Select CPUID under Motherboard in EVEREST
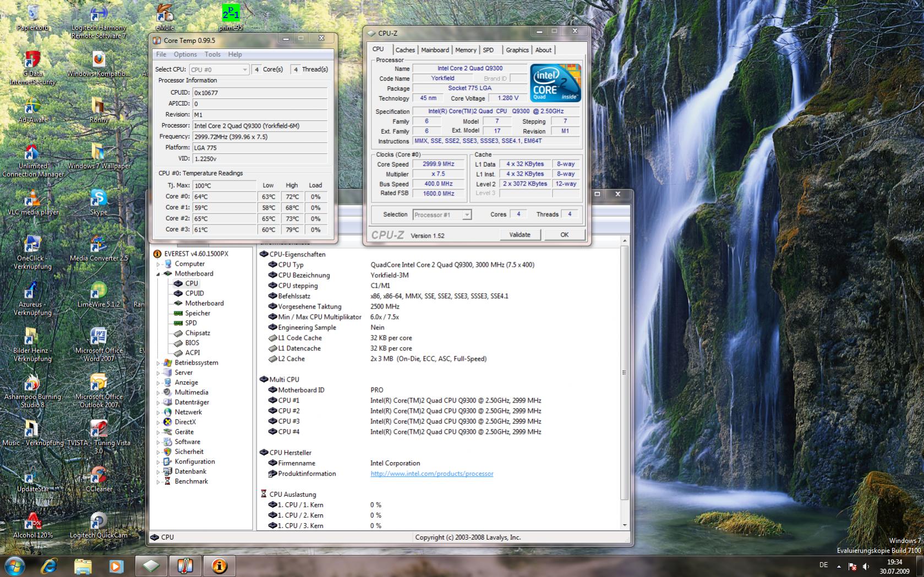924x577 pixels. click(194, 294)
